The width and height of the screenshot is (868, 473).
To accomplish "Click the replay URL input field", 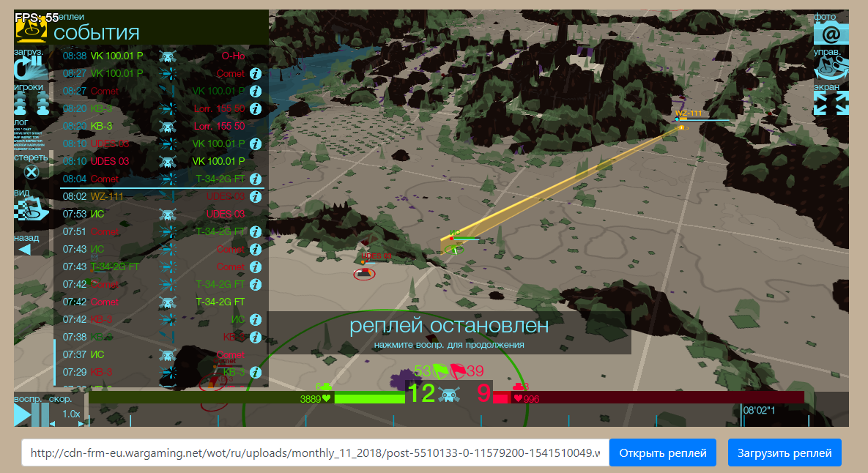I will (315, 452).
